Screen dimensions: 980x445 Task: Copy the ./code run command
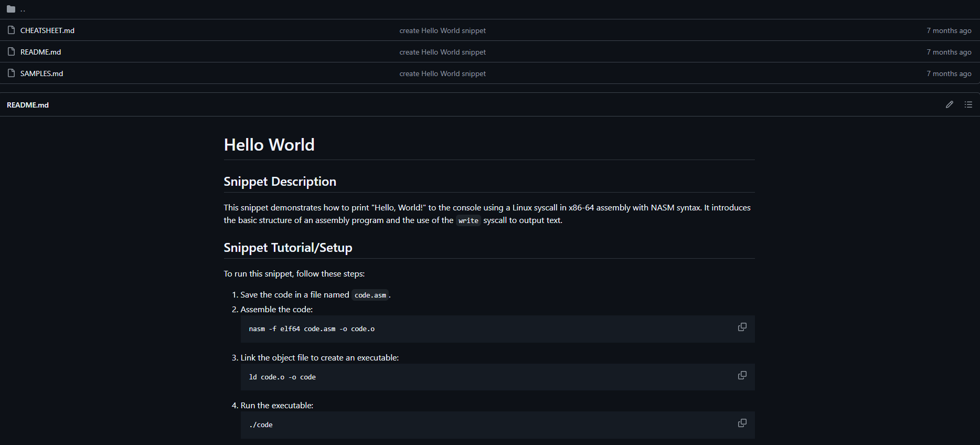tap(742, 423)
